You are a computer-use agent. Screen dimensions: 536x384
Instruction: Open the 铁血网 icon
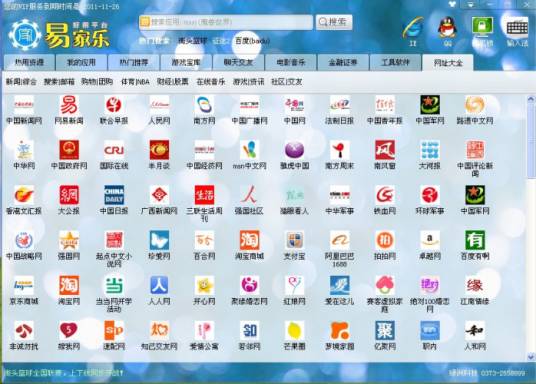click(x=385, y=195)
